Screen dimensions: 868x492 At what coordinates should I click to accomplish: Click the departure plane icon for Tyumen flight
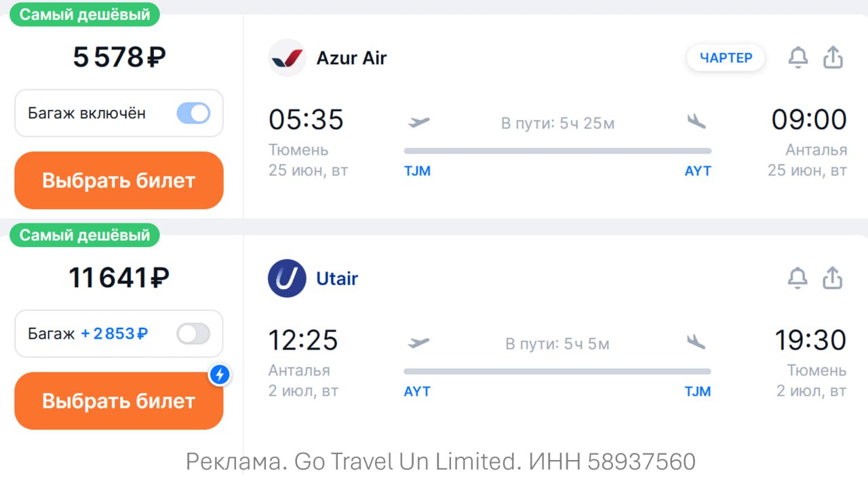(419, 122)
